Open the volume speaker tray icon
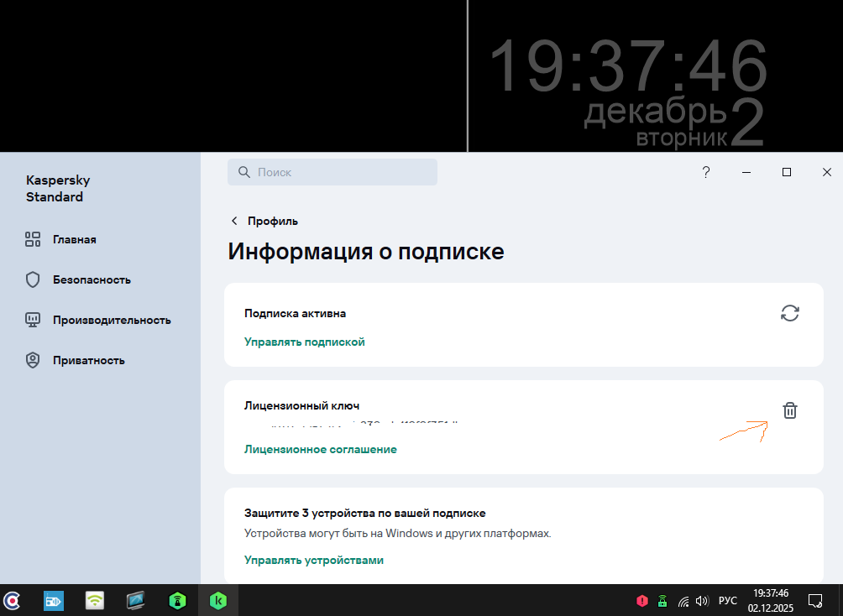The width and height of the screenshot is (843, 616). pos(702,600)
